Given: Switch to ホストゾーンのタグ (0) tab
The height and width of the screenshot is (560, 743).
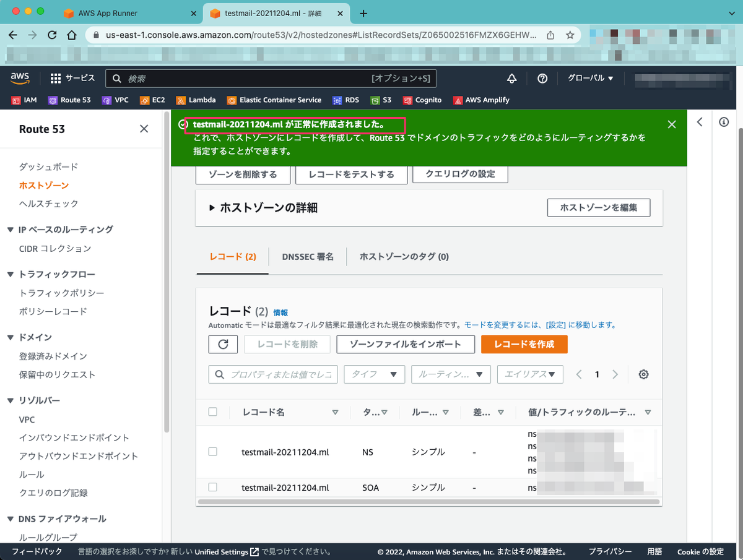Looking at the screenshot, I should [x=404, y=256].
